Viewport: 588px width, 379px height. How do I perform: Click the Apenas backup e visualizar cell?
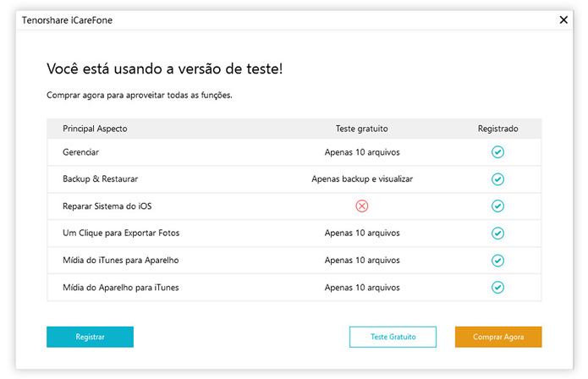point(362,179)
